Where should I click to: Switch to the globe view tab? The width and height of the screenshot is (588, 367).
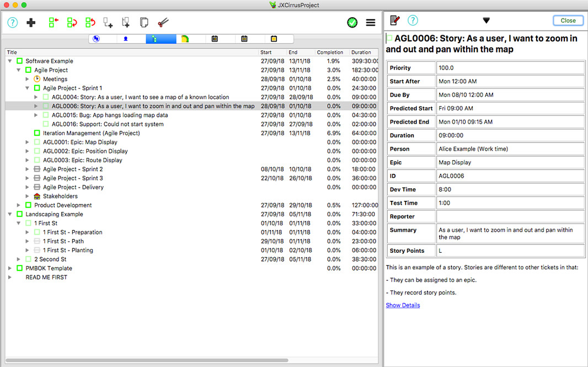(x=97, y=39)
